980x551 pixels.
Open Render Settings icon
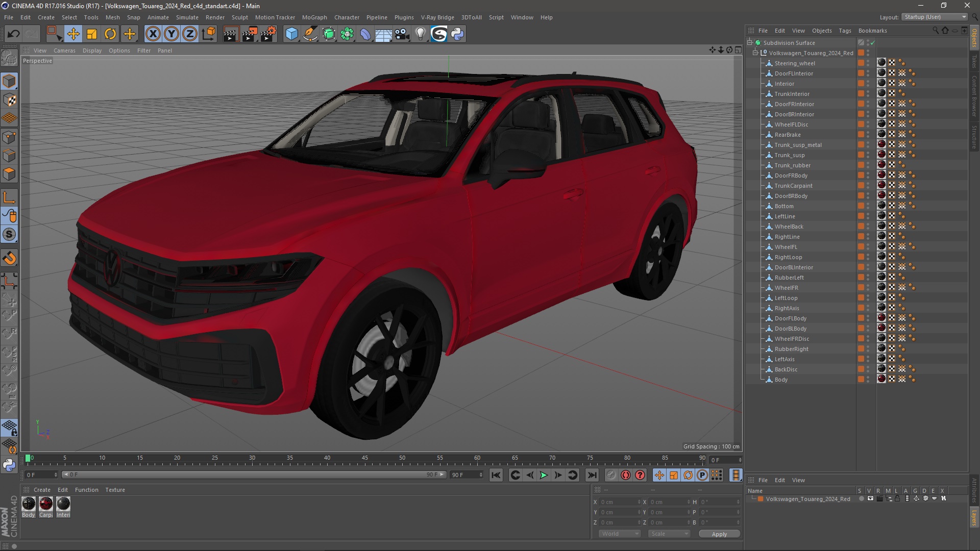[268, 34]
